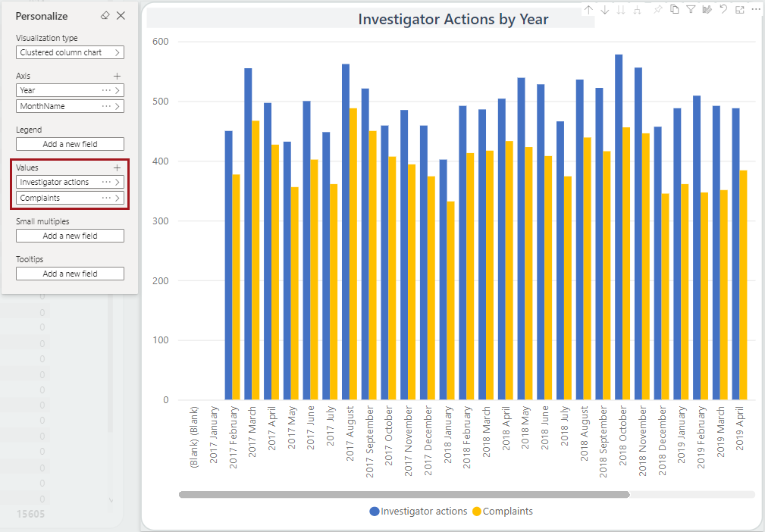Enable drill down mode arrow
This screenshot has width=765, height=532.
pyautogui.click(x=605, y=10)
